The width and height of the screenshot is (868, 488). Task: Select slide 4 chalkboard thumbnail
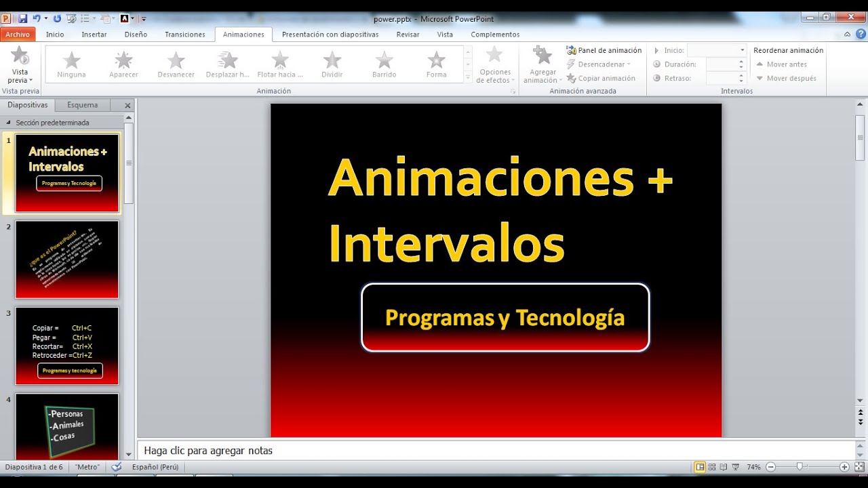click(67, 427)
